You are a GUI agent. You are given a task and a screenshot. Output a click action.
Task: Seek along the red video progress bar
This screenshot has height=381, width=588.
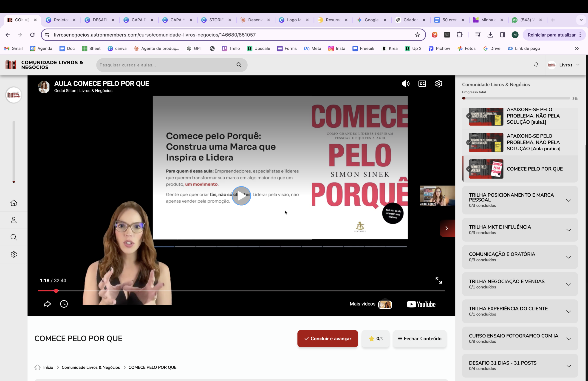tap(241, 291)
